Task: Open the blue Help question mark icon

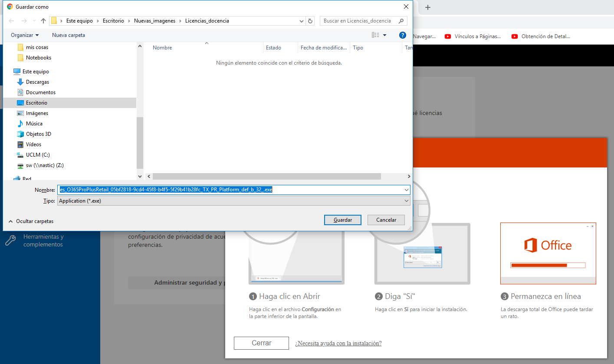Action: tap(402, 35)
